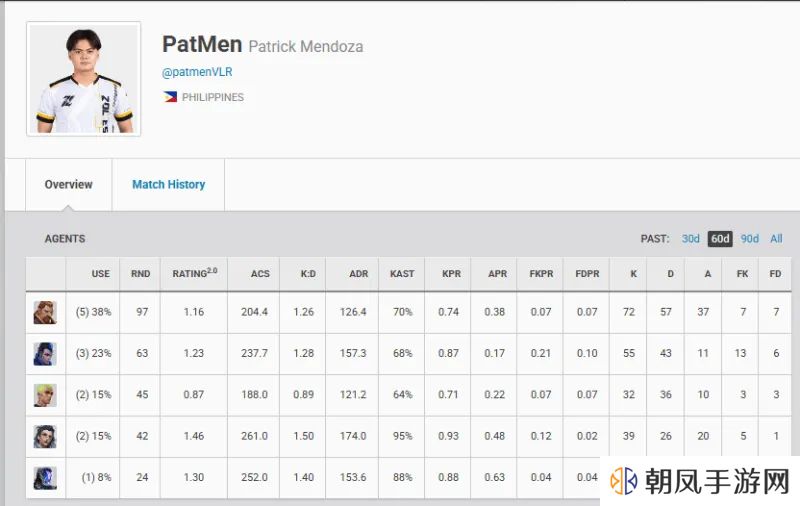
Task: Click the Philippines flag icon
Action: click(170, 97)
